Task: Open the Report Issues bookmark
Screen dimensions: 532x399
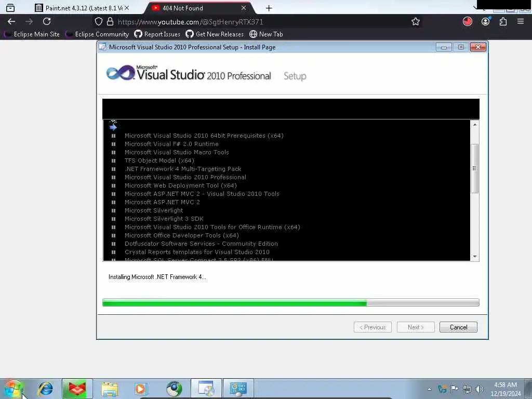Action: coord(157,34)
